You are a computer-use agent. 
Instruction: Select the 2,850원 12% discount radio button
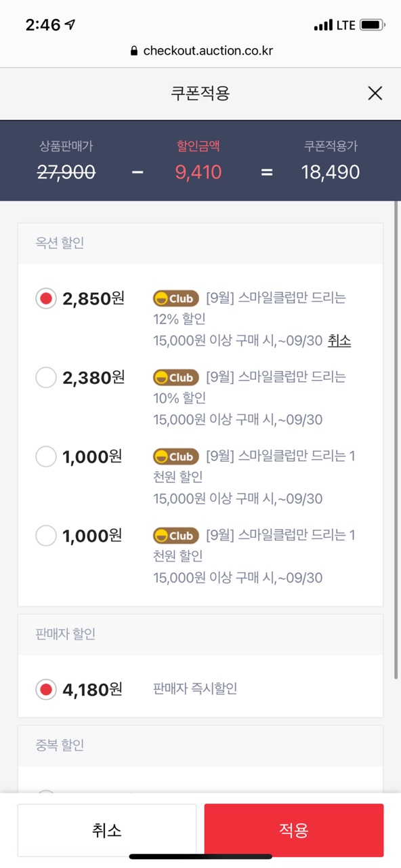point(46,298)
